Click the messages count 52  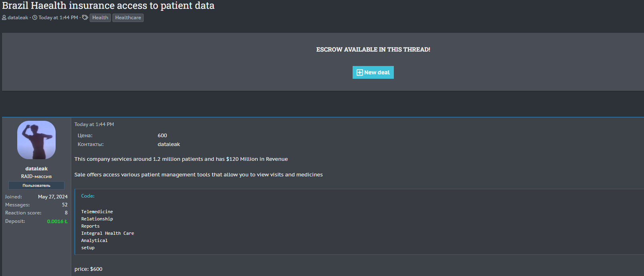pos(65,205)
